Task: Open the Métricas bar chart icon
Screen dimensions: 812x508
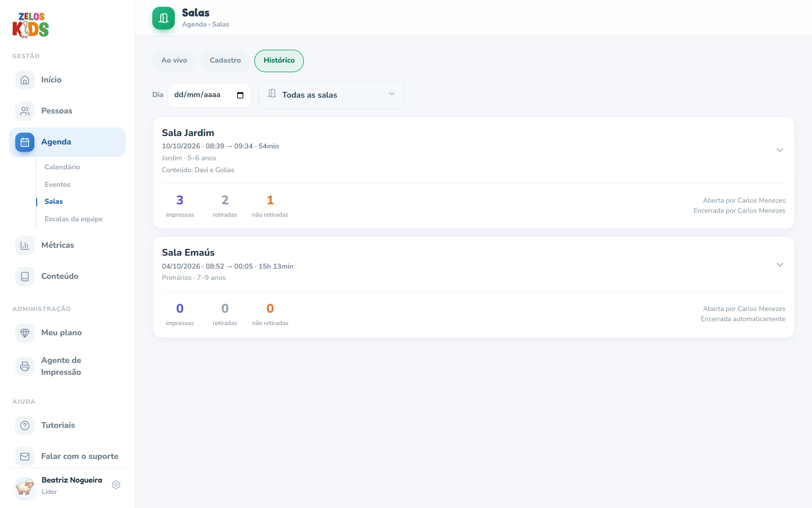Action: click(x=25, y=245)
